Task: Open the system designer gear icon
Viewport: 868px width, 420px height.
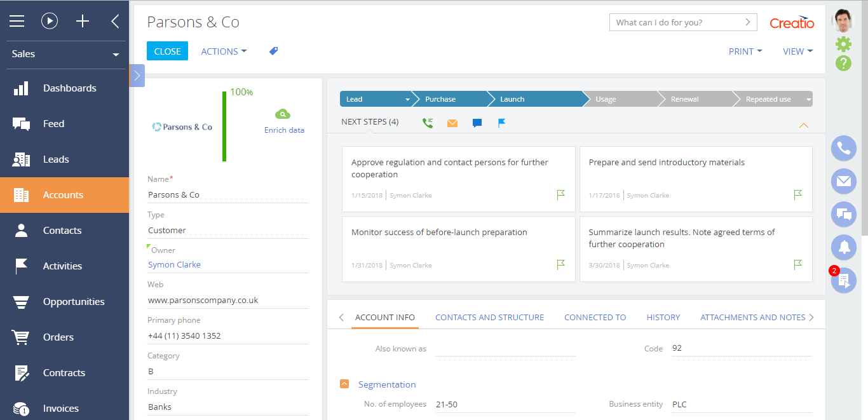Action: [x=843, y=44]
